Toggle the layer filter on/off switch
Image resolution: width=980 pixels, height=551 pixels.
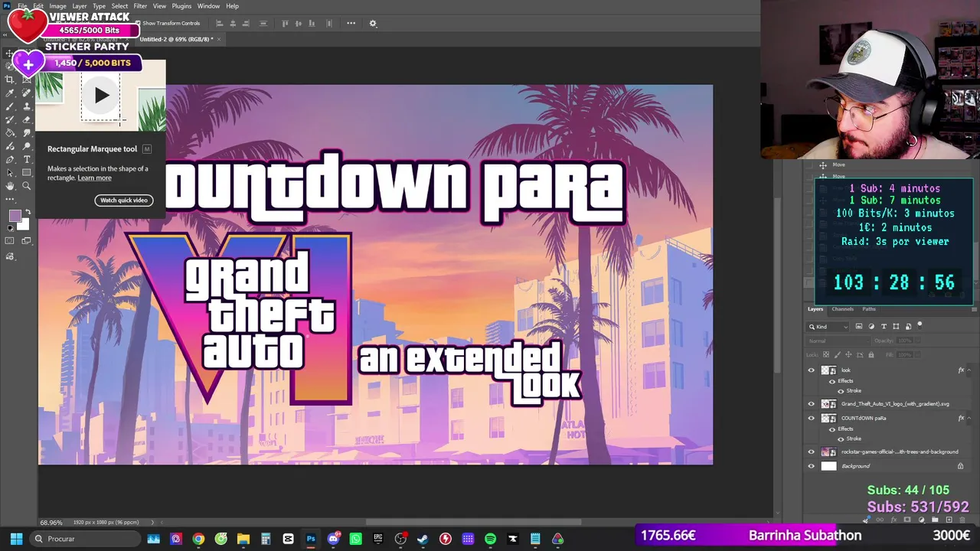tap(920, 326)
